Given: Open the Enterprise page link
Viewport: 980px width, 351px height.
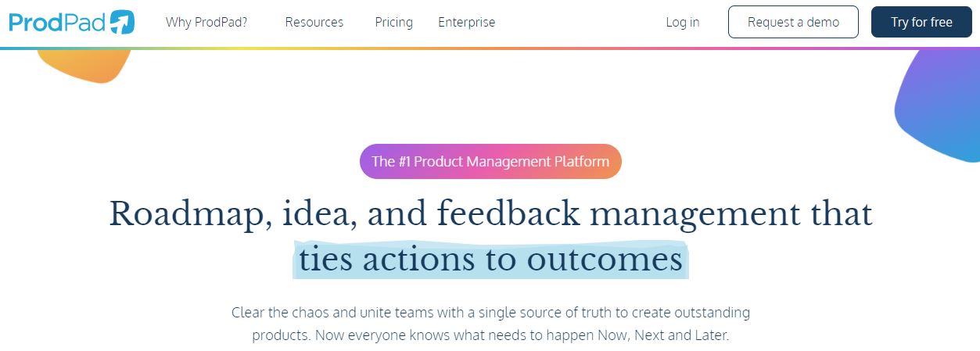Looking at the screenshot, I should 467,22.
